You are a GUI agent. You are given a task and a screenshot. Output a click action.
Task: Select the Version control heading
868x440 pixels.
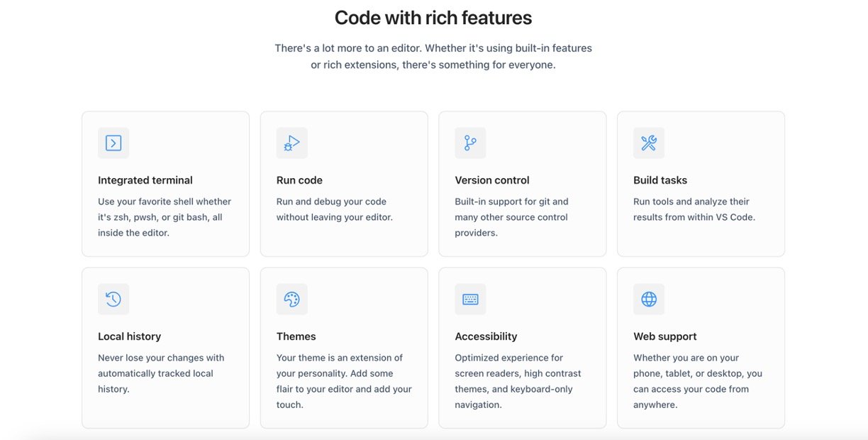tap(492, 180)
